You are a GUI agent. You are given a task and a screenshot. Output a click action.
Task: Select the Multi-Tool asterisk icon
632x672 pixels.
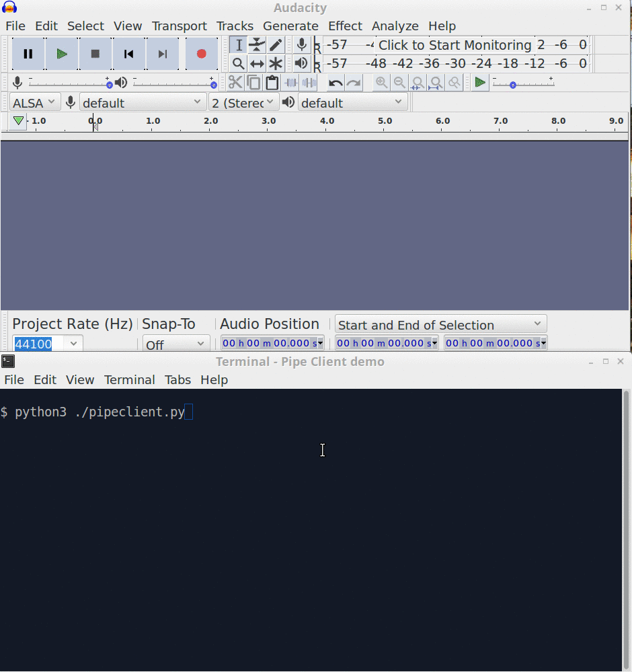click(276, 64)
